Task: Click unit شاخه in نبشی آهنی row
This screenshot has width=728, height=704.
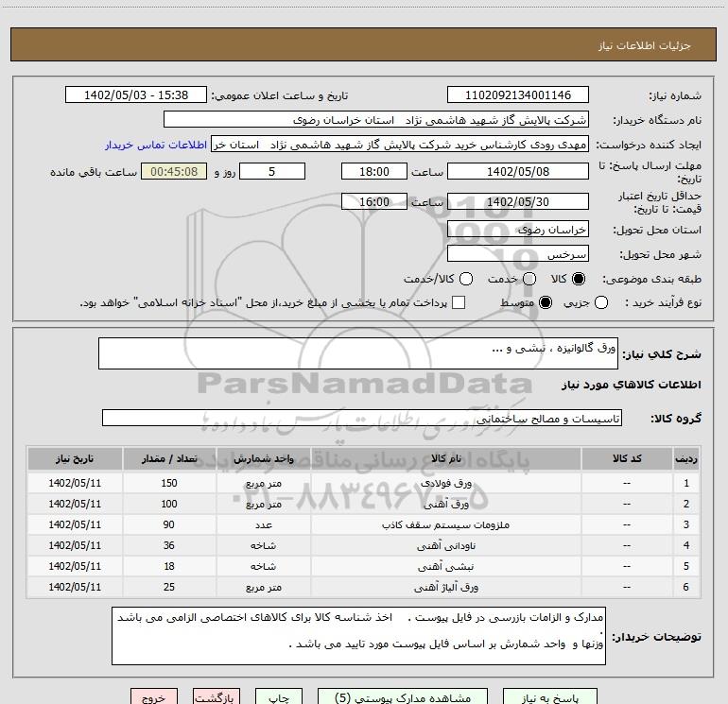Action: tap(263, 567)
